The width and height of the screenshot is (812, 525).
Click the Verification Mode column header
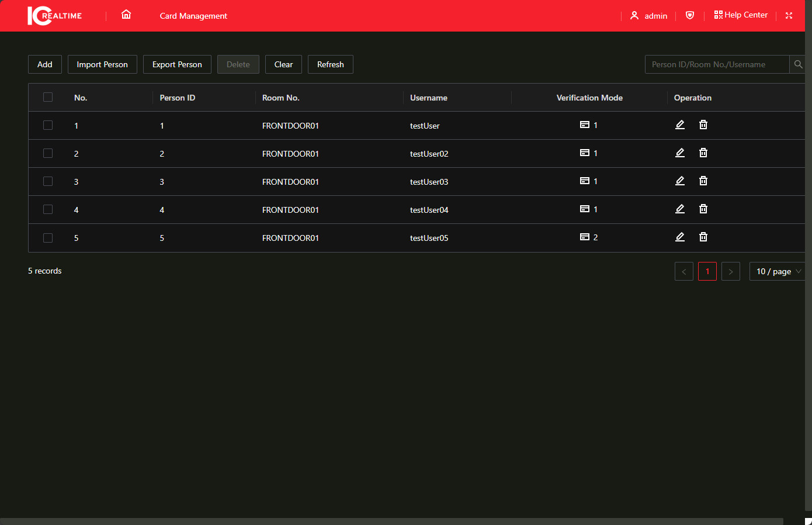[589, 98]
